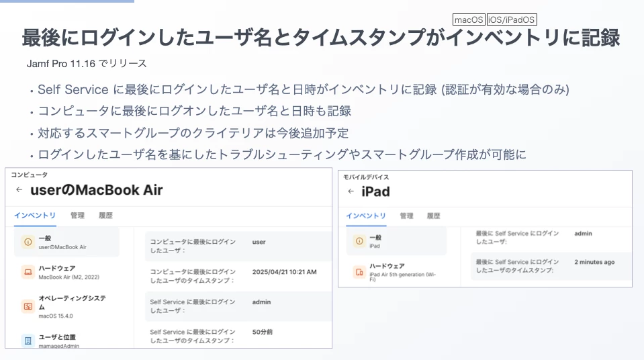Click label '最後に Self Service にログインしたユーザ:' in iPad panel
This screenshot has height=360, width=644.
click(x=518, y=238)
